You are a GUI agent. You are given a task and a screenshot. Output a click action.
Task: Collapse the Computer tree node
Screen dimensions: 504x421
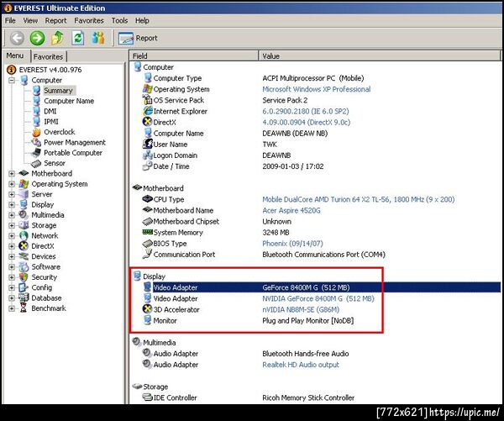click(12, 80)
